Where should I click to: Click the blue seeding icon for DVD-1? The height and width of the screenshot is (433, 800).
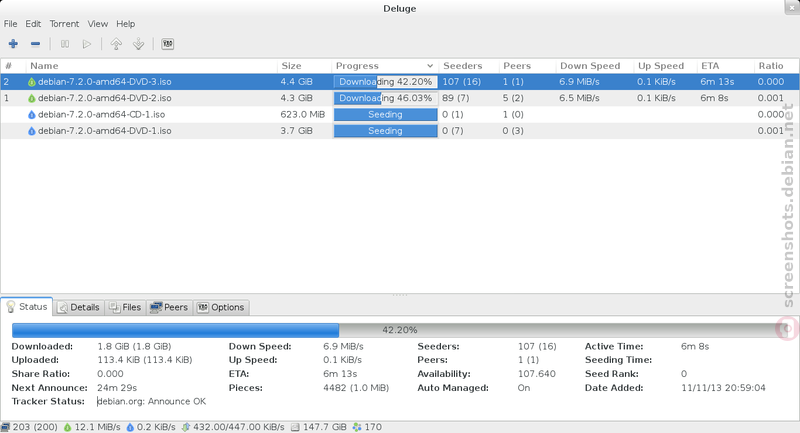pyautogui.click(x=32, y=131)
